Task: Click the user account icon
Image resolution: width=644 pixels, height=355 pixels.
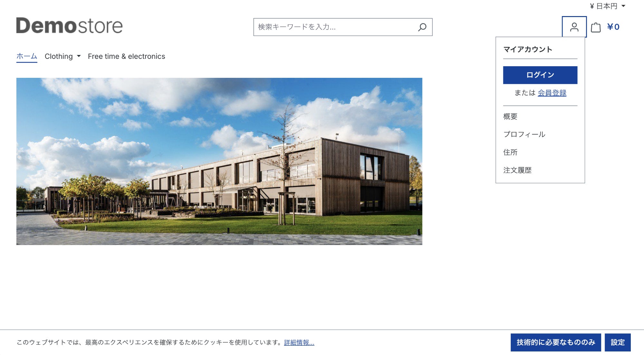Action: click(x=574, y=27)
